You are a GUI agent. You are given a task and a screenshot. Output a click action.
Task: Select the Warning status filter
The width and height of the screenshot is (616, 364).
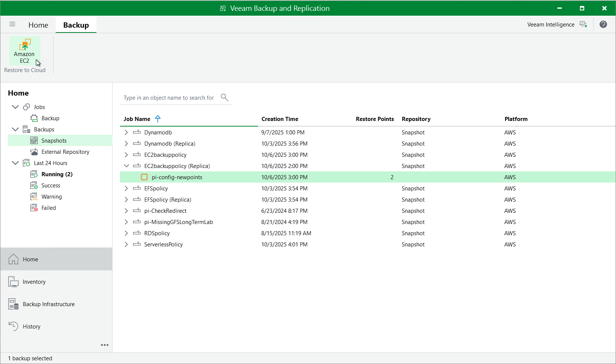coord(50,196)
